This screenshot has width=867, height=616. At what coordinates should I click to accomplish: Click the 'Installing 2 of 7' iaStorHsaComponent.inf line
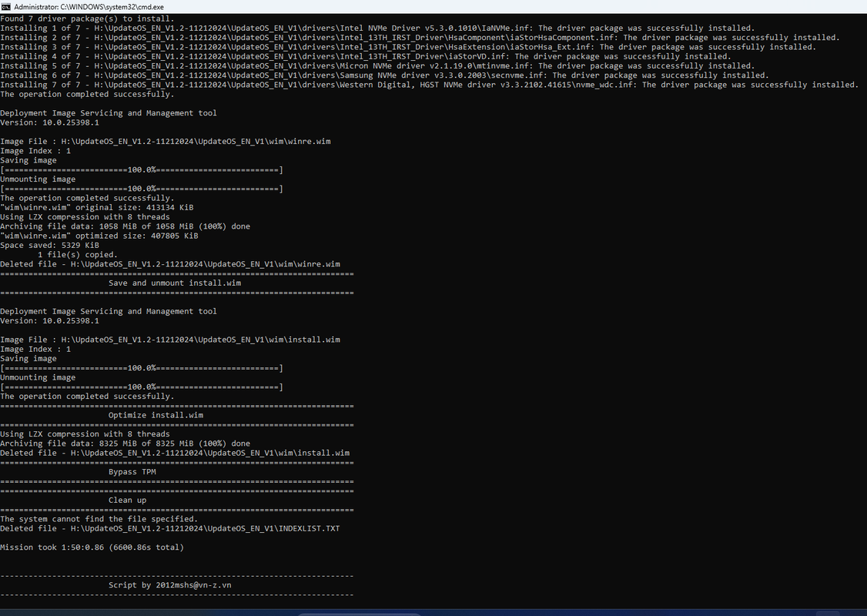point(420,38)
